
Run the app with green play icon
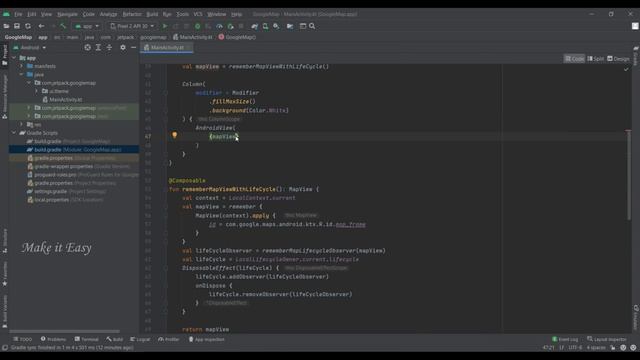tap(165, 26)
